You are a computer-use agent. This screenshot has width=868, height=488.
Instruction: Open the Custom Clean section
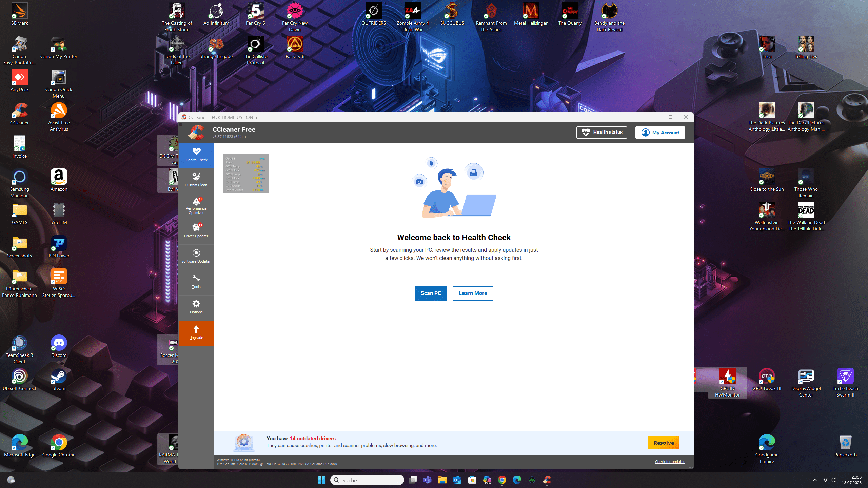[x=196, y=180]
